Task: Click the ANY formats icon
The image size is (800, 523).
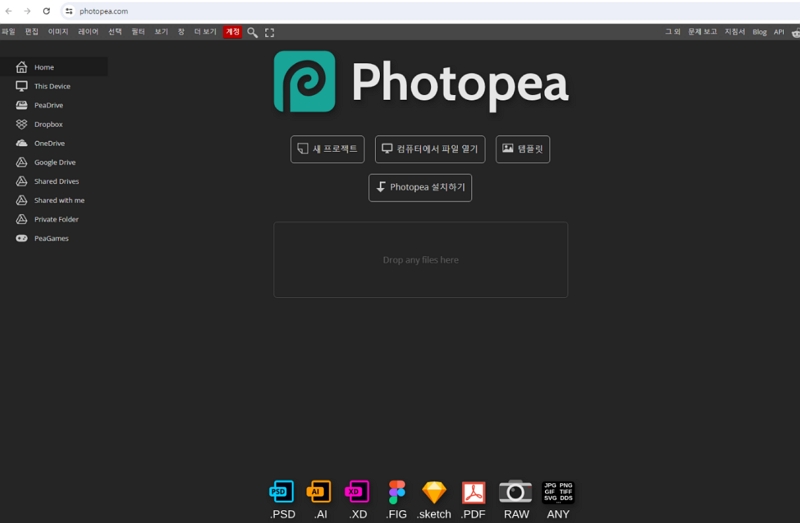Action: (558, 492)
